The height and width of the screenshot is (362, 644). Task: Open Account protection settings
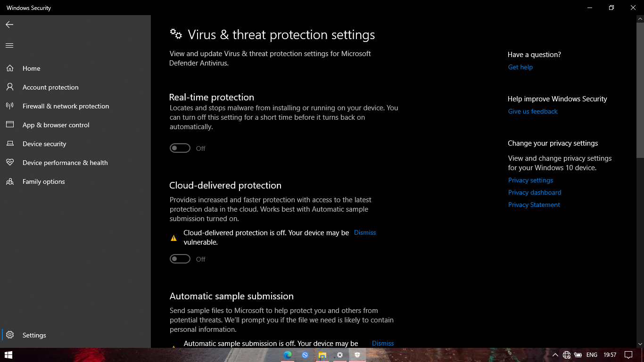pos(50,87)
